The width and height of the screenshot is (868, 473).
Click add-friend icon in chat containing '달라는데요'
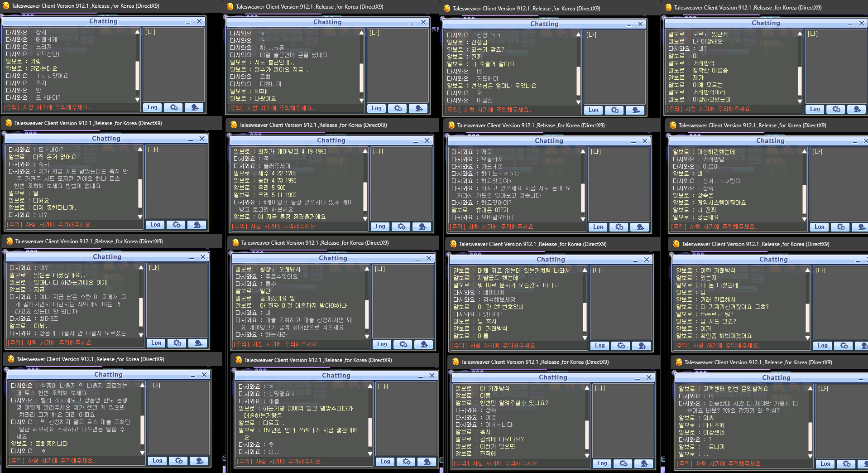(x=195, y=107)
